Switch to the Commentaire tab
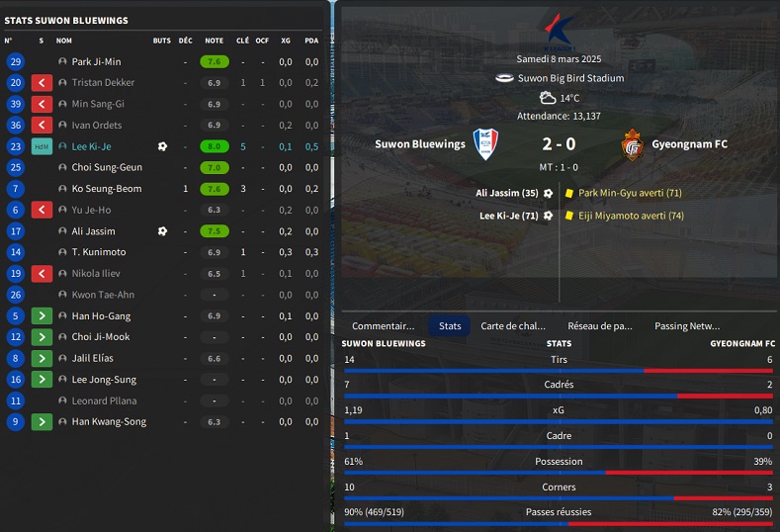The image size is (780, 532). [384, 325]
